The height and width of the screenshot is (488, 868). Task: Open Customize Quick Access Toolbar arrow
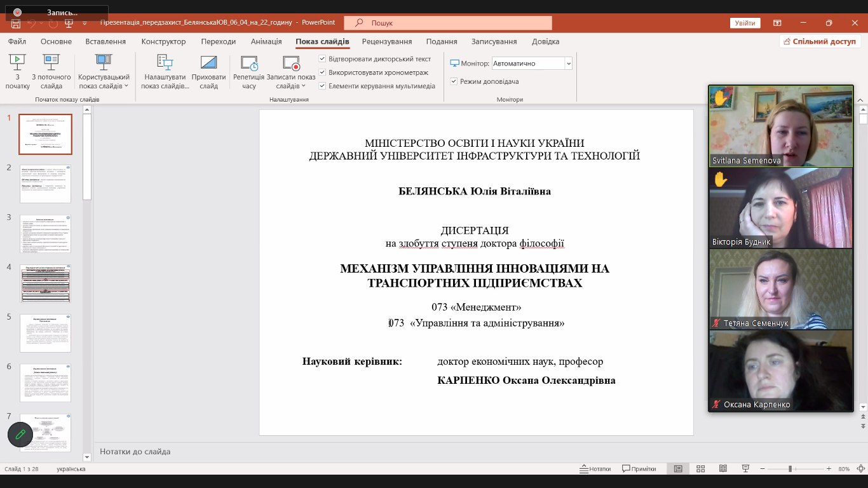(85, 23)
